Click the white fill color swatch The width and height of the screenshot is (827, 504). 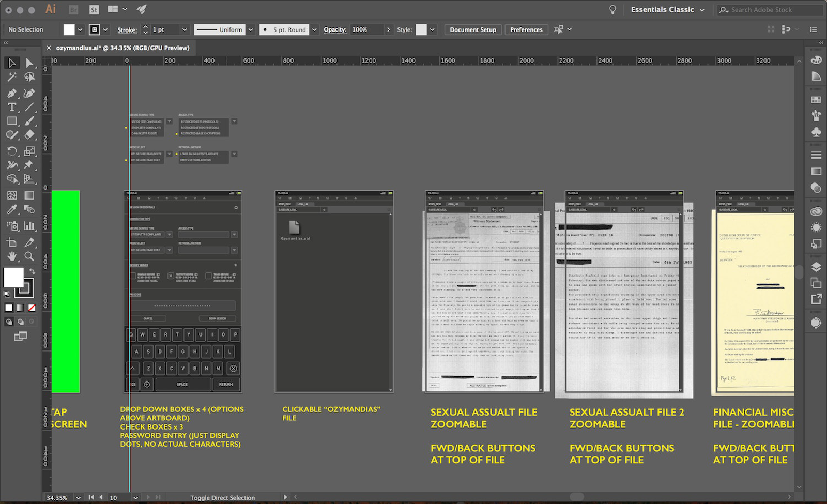coord(14,278)
